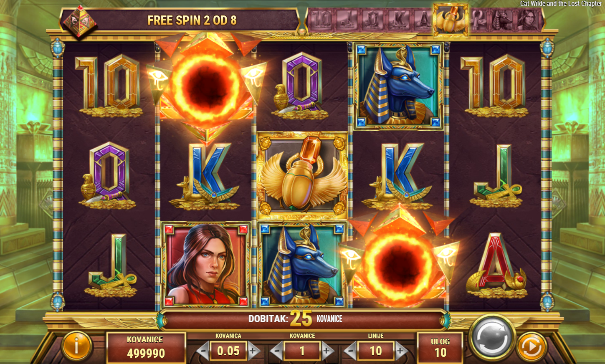This screenshot has height=364, width=605.
Task: Click the fiery portal scatter on second reel
Action: point(206,86)
